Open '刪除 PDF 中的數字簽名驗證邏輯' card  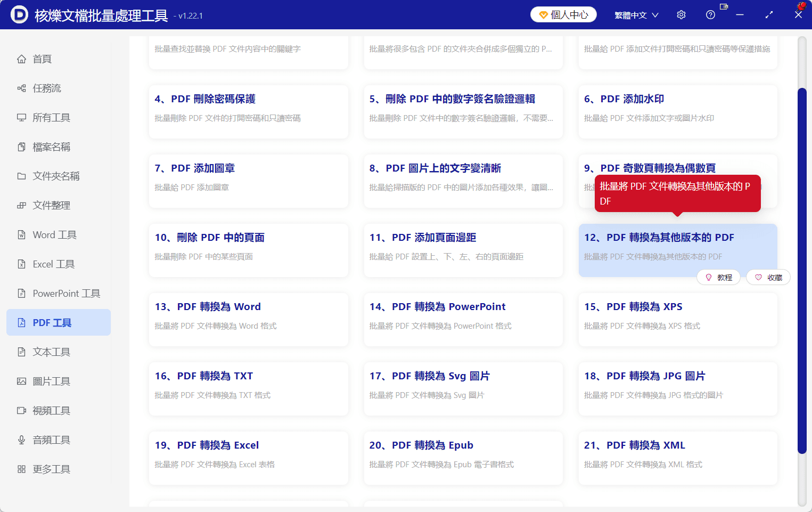(x=463, y=112)
